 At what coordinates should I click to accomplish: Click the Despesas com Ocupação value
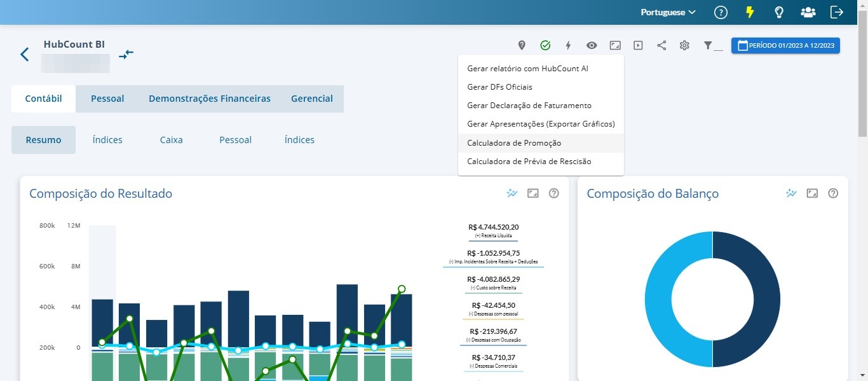tap(493, 331)
